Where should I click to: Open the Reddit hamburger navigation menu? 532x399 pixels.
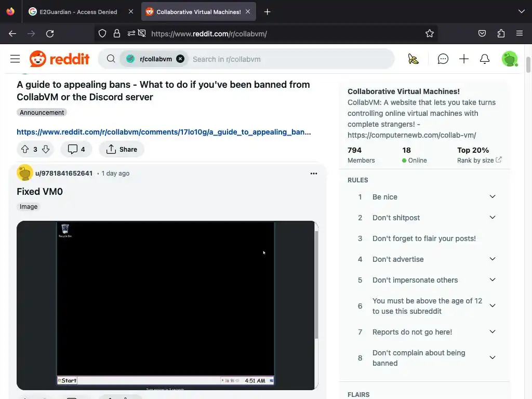(x=15, y=59)
